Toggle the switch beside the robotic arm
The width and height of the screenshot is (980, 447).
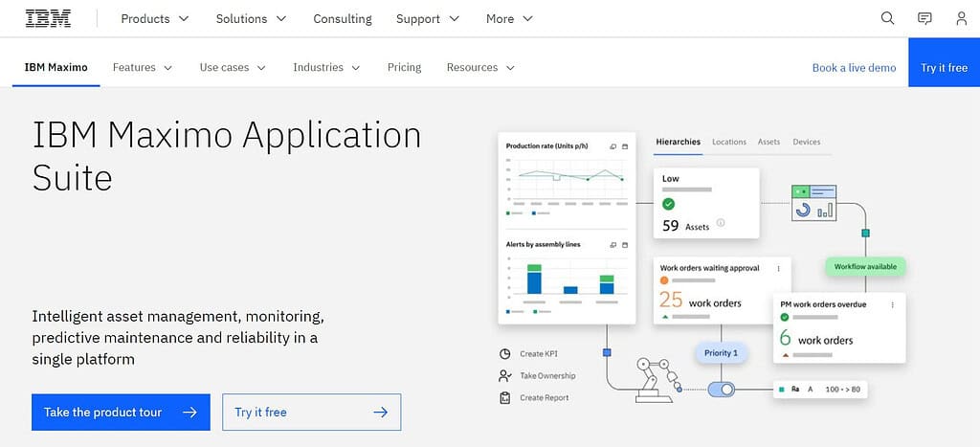pos(722,390)
